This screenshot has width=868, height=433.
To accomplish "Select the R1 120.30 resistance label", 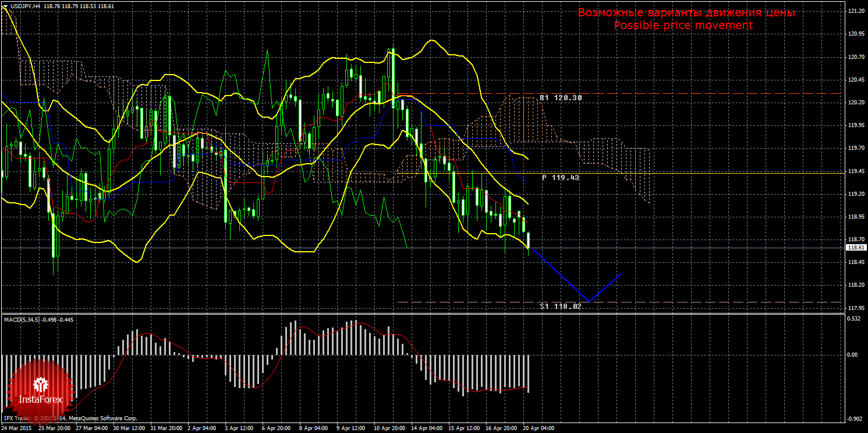I will tap(560, 98).
